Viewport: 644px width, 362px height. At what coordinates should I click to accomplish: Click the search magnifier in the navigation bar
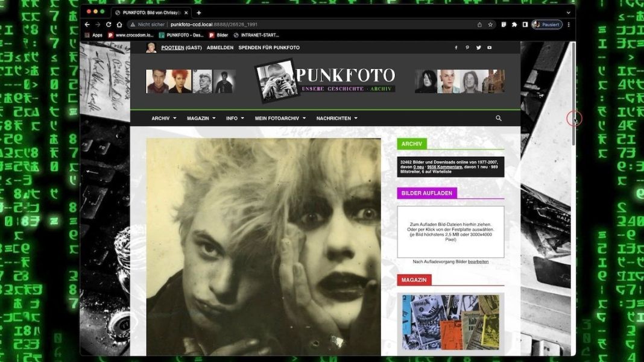499,118
